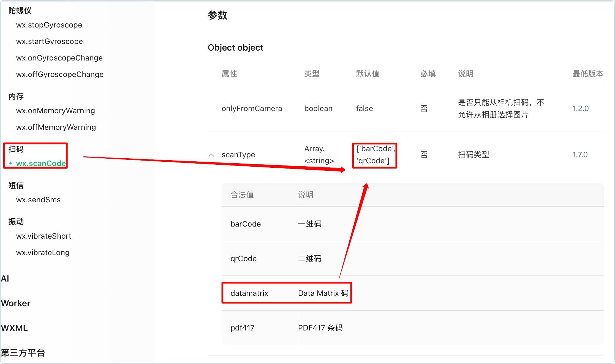Open wx.vibrateShort sidebar entry
The height and width of the screenshot is (364, 615).
click(x=43, y=236)
